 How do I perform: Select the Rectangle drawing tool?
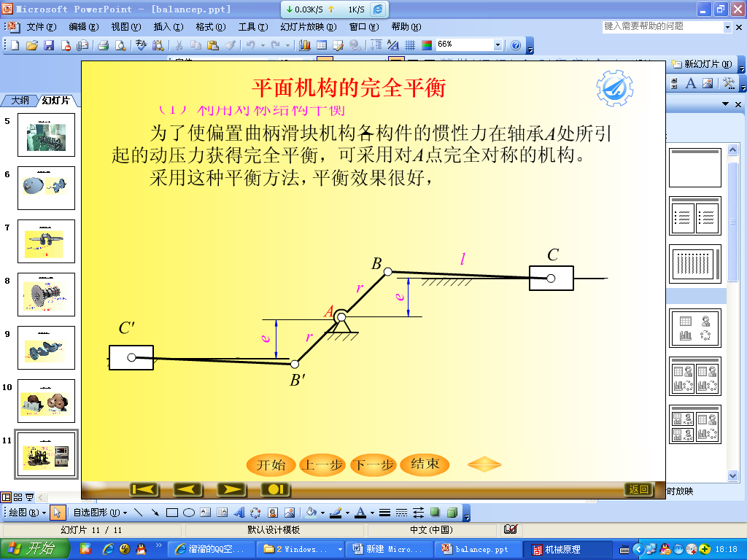(x=172, y=513)
